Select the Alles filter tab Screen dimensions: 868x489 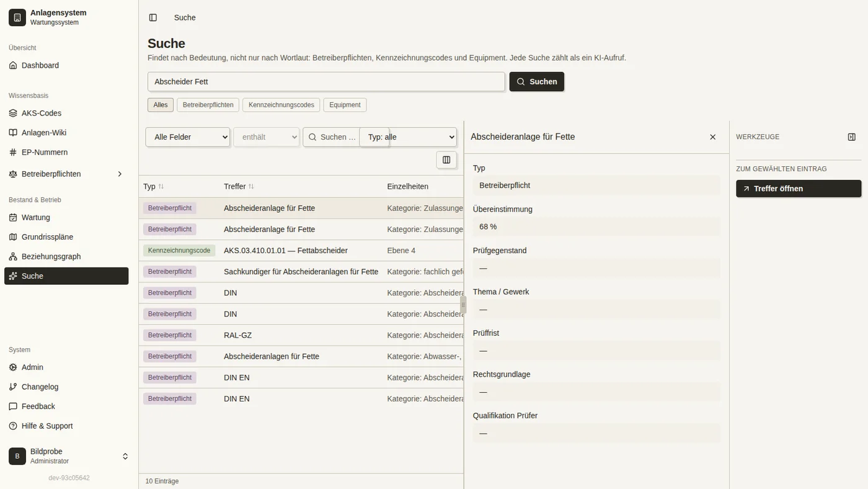click(161, 105)
